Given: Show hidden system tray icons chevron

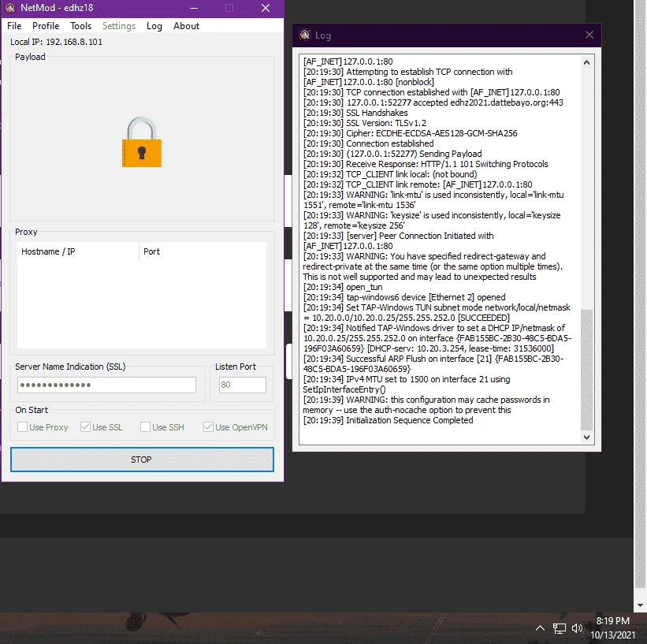Looking at the screenshot, I should 540,628.
